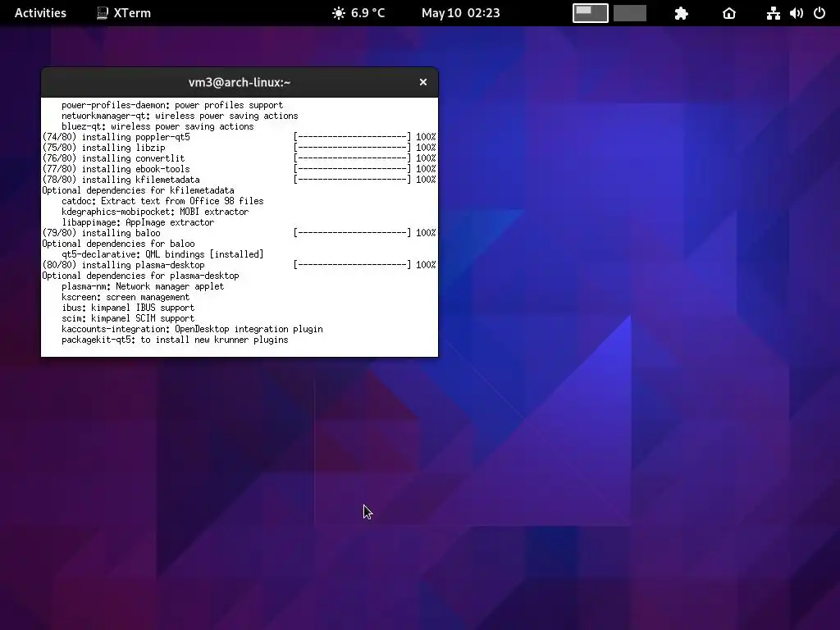Close the vm3@arch-linux terminal window
The image size is (840, 630).
[423, 82]
